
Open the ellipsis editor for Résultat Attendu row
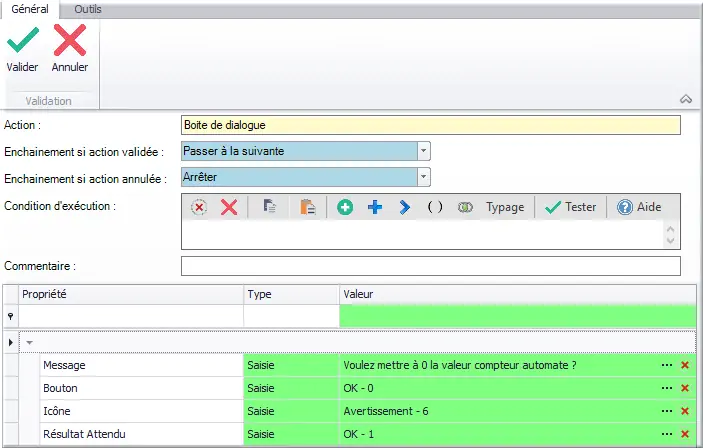coord(667,434)
